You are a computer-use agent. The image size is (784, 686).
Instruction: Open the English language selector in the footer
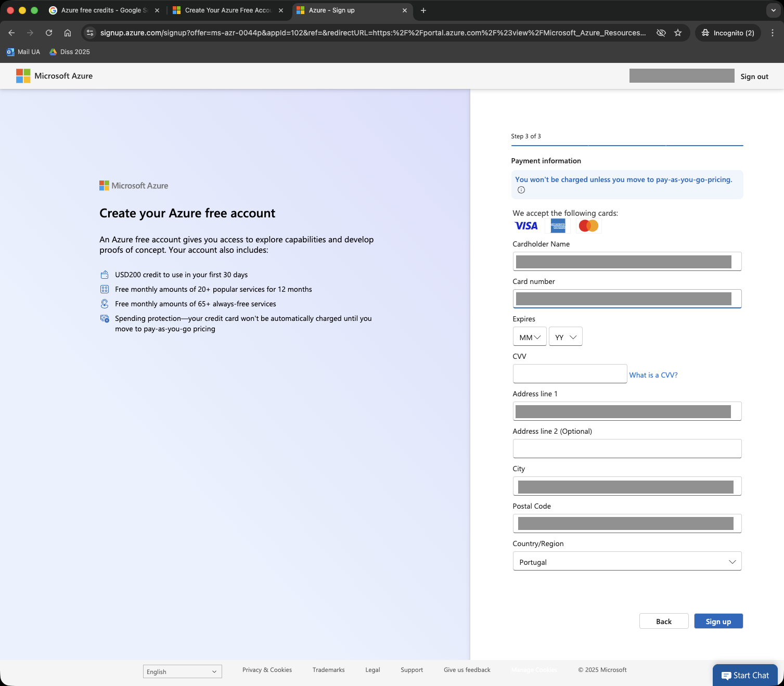point(182,671)
